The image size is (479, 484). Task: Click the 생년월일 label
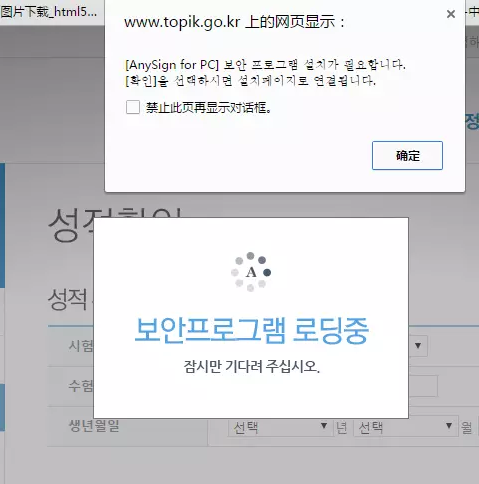coord(94,426)
